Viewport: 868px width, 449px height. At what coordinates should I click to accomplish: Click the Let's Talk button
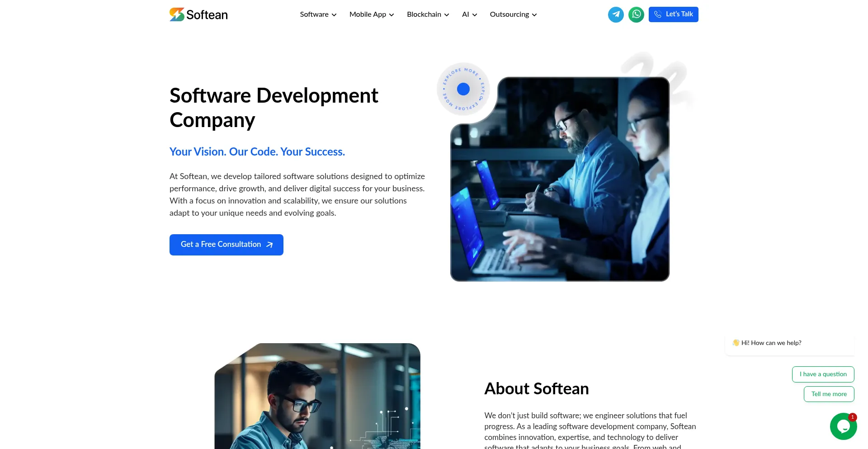click(x=673, y=14)
